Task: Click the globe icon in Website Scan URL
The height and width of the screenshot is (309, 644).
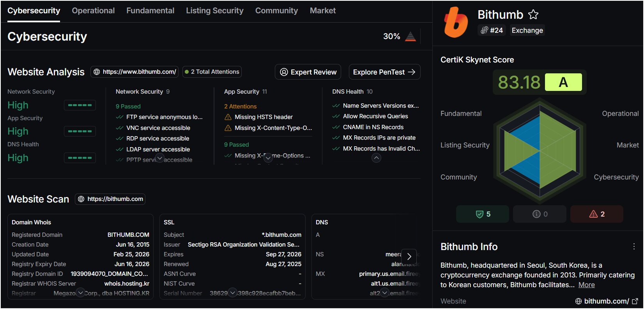Action: pyautogui.click(x=81, y=199)
